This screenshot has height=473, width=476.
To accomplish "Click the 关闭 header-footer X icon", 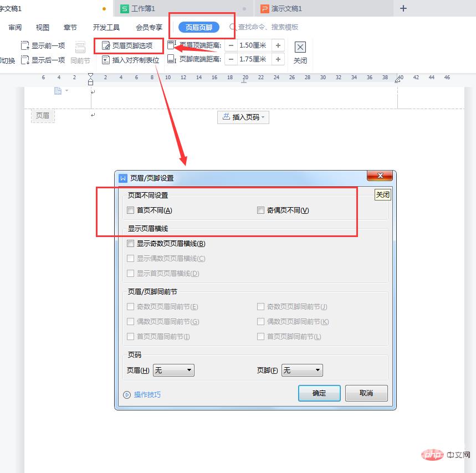I will click(x=300, y=47).
